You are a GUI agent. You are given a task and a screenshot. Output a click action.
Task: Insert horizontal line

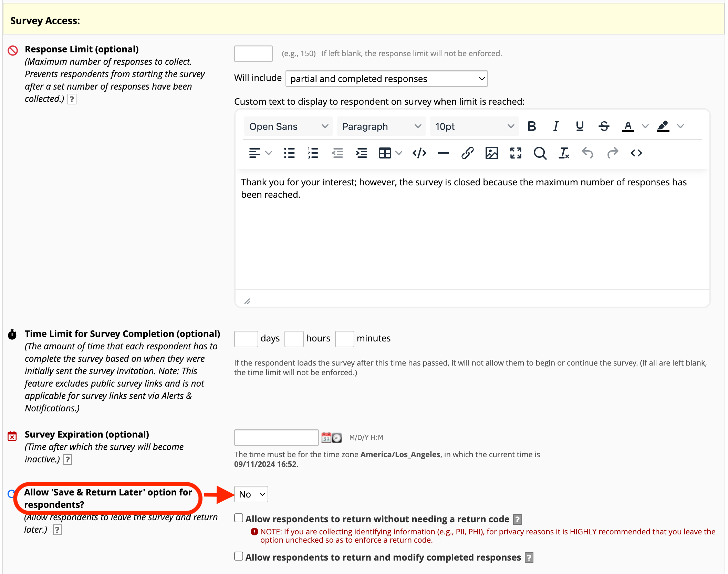coord(444,153)
